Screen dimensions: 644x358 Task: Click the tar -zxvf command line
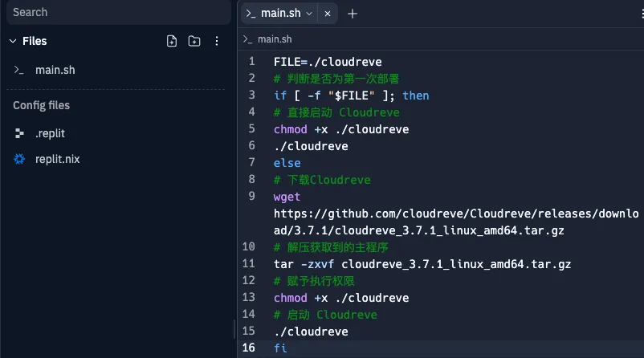coord(422,264)
